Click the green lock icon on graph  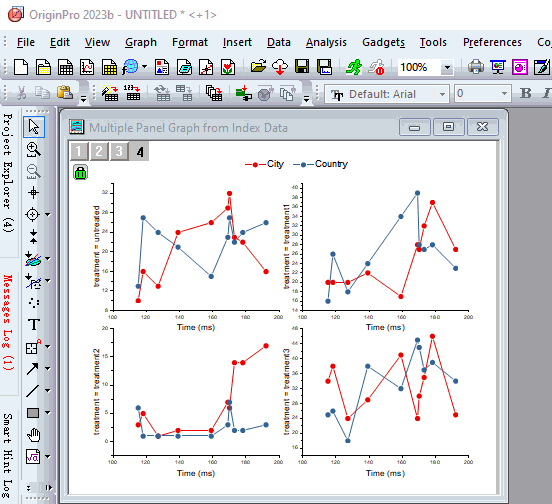pyautogui.click(x=80, y=172)
